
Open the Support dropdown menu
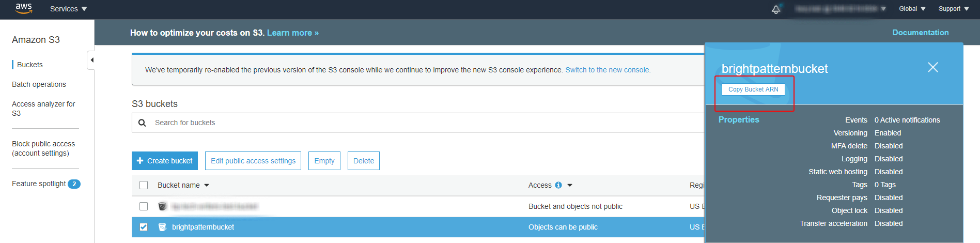pyautogui.click(x=954, y=9)
